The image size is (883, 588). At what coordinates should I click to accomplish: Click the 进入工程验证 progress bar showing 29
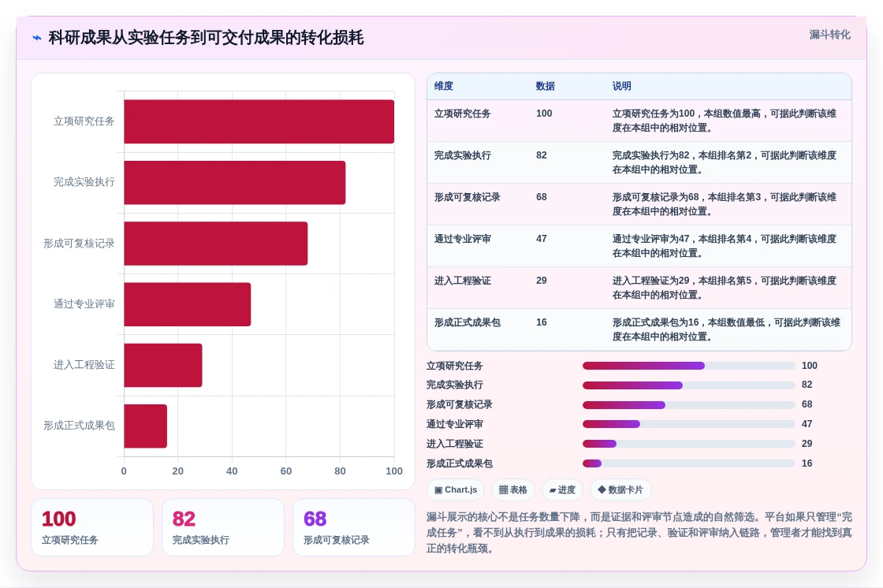tap(689, 444)
